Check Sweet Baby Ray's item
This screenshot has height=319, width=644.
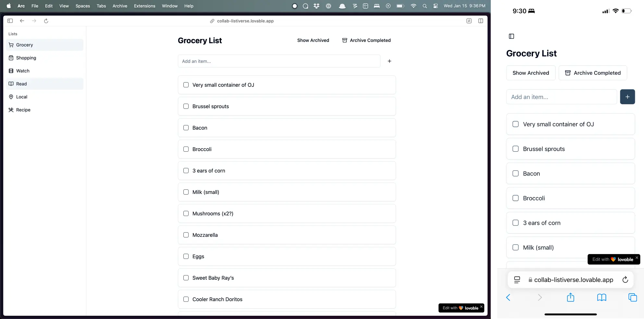(186, 278)
